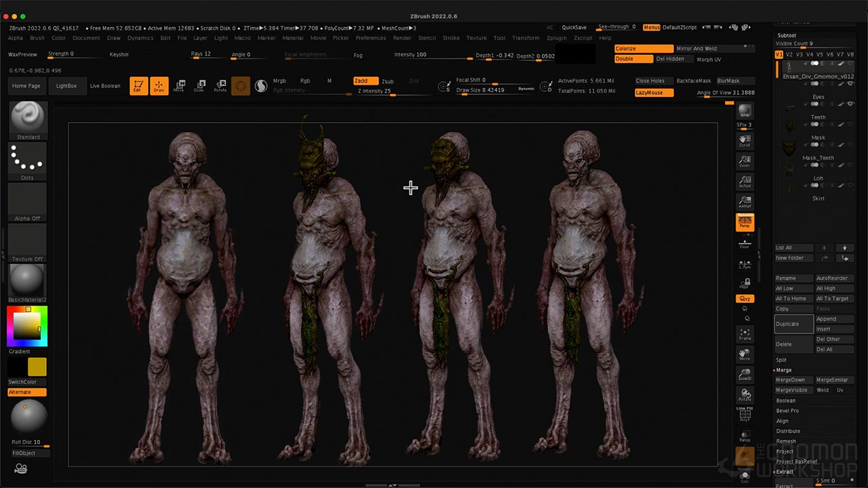The height and width of the screenshot is (488, 868).
Task: Select the Move transform tool in the top toolbar
Action: 179,85
